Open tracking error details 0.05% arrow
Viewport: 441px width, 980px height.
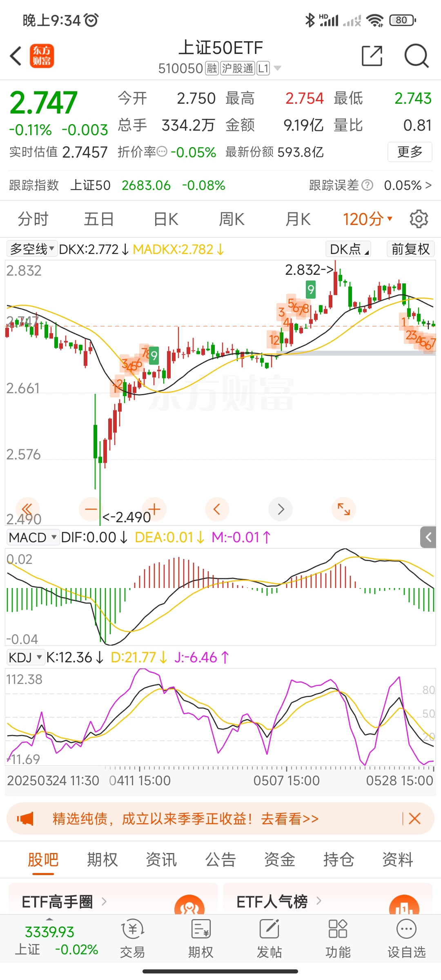tap(408, 185)
